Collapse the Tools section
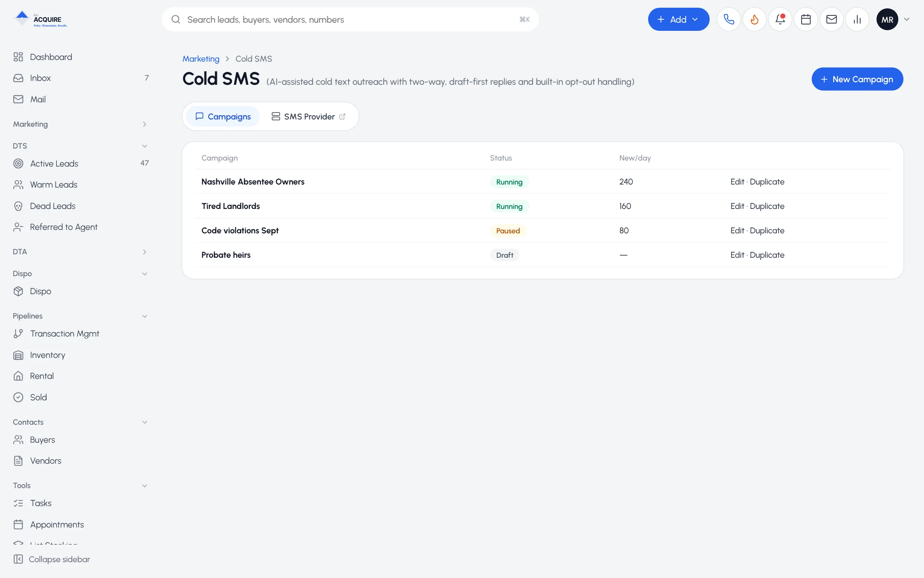 point(81,486)
